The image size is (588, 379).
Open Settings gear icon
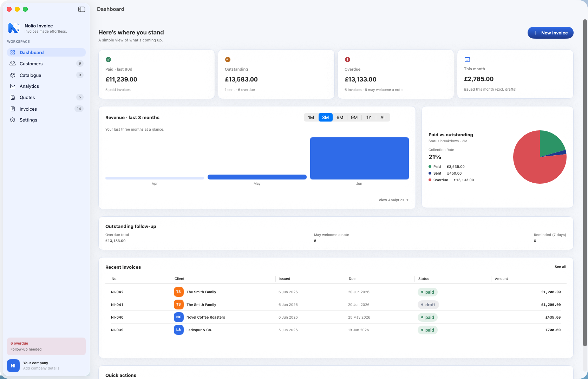click(x=13, y=120)
